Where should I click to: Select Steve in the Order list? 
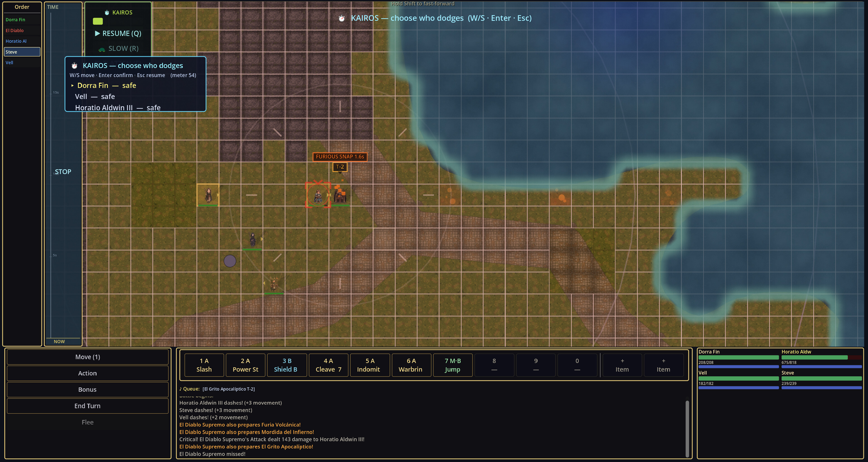coord(22,52)
